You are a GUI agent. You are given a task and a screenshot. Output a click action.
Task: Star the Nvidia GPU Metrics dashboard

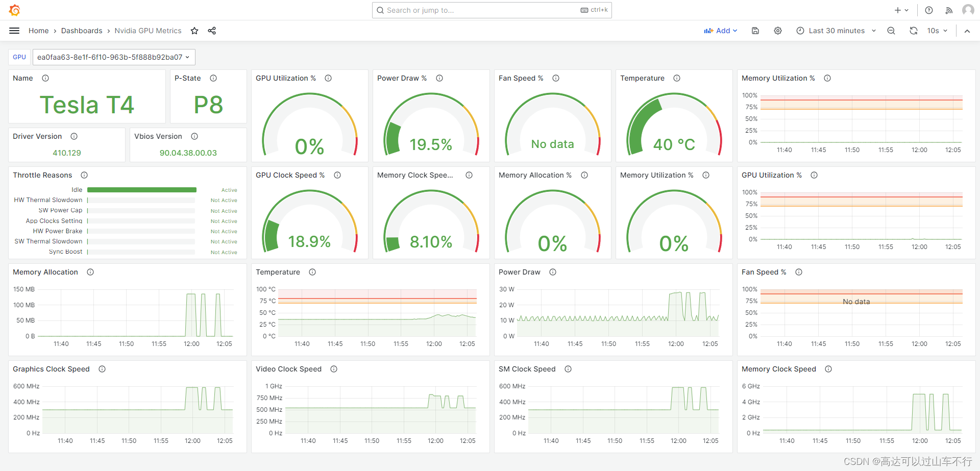tap(194, 31)
